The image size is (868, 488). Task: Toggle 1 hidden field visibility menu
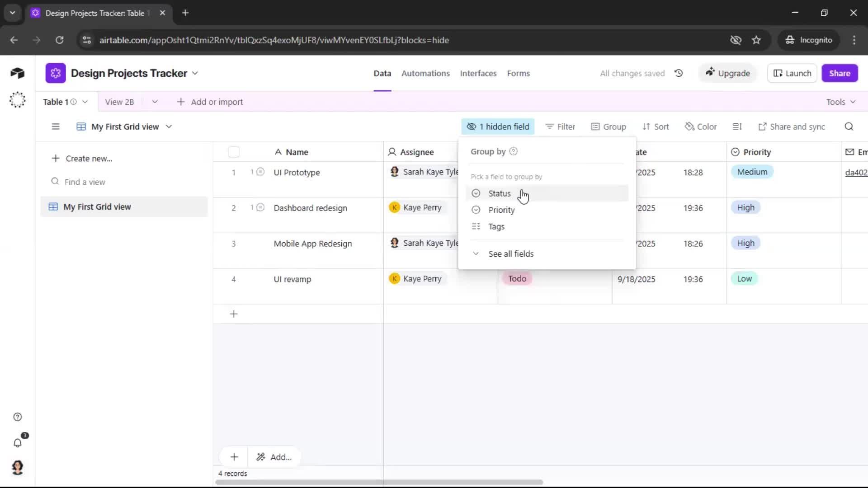click(x=498, y=127)
